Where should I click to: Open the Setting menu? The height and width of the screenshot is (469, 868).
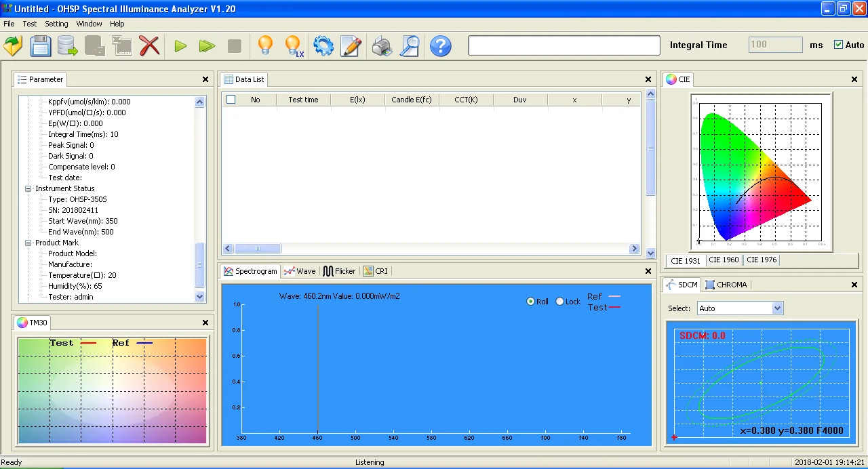click(56, 24)
